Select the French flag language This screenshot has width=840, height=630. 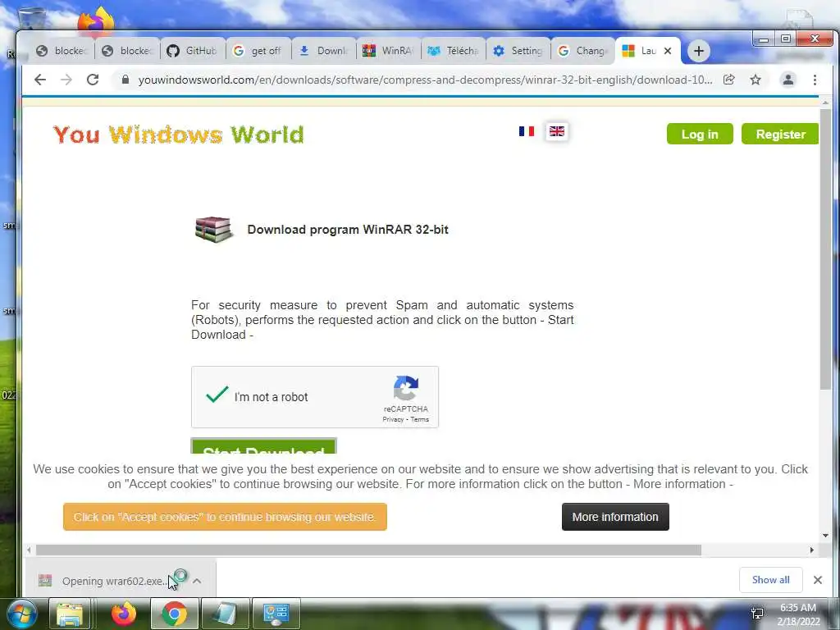point(527,131)
